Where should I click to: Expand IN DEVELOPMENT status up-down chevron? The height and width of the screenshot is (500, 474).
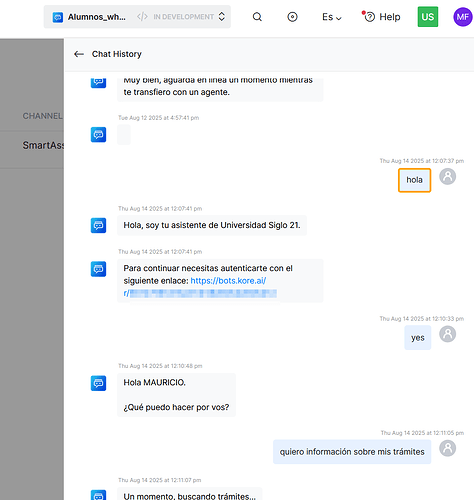[x=222, y=17]
